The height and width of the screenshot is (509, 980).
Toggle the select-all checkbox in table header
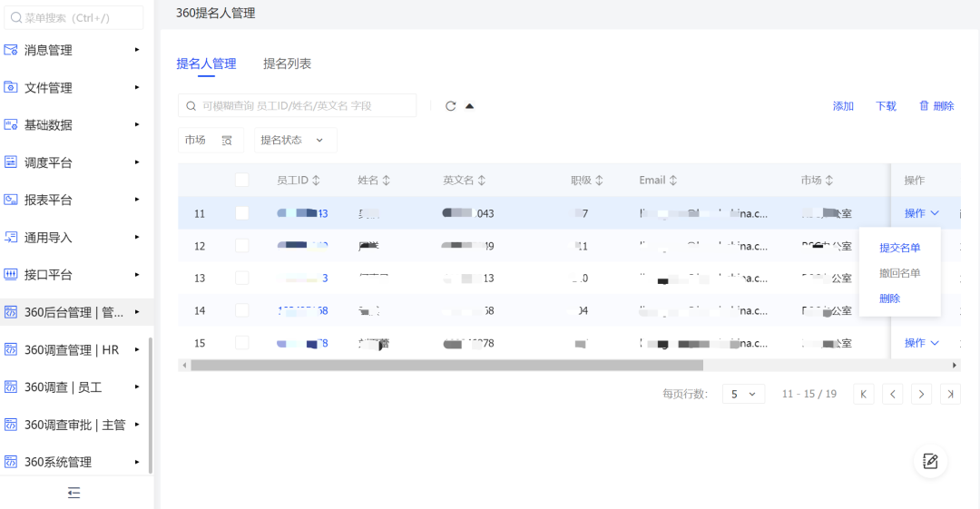(x=241, y=181)
